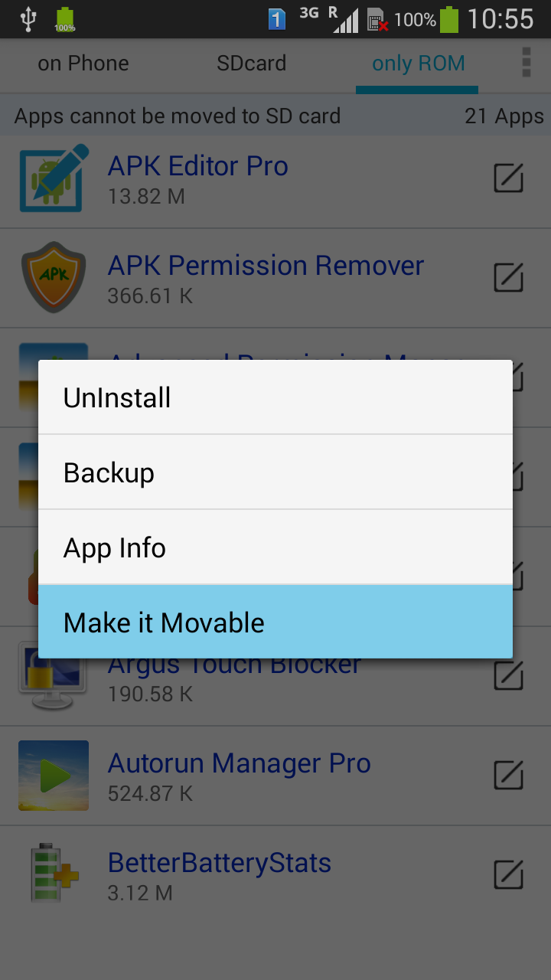Select Make it Movable option

[275, 622]
